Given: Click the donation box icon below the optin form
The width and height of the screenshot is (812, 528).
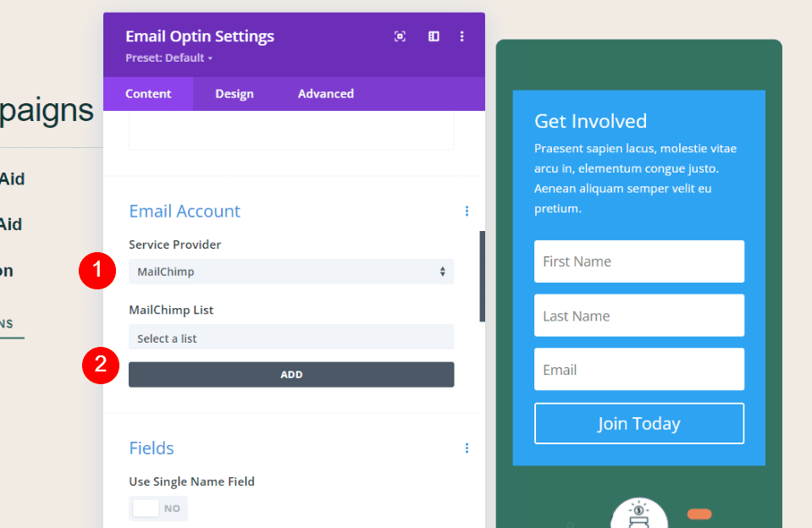Looking at the screenshot, I should point(638,513).
